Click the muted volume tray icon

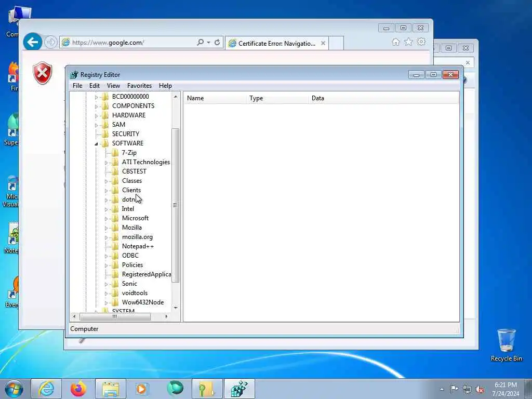(x=480, y=389)
